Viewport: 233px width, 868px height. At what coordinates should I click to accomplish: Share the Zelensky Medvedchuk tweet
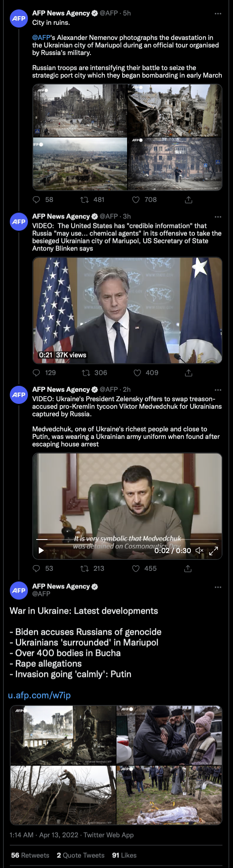point(188,568)
